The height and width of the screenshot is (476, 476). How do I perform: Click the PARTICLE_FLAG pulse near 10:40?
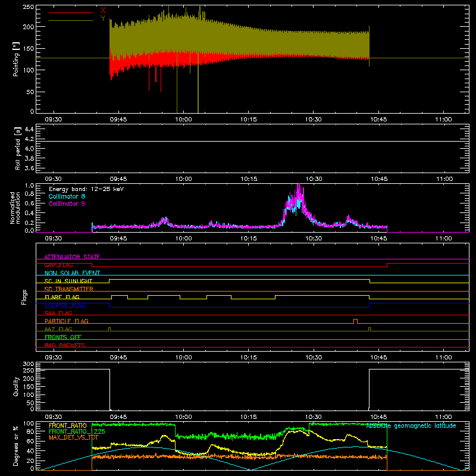355,321
